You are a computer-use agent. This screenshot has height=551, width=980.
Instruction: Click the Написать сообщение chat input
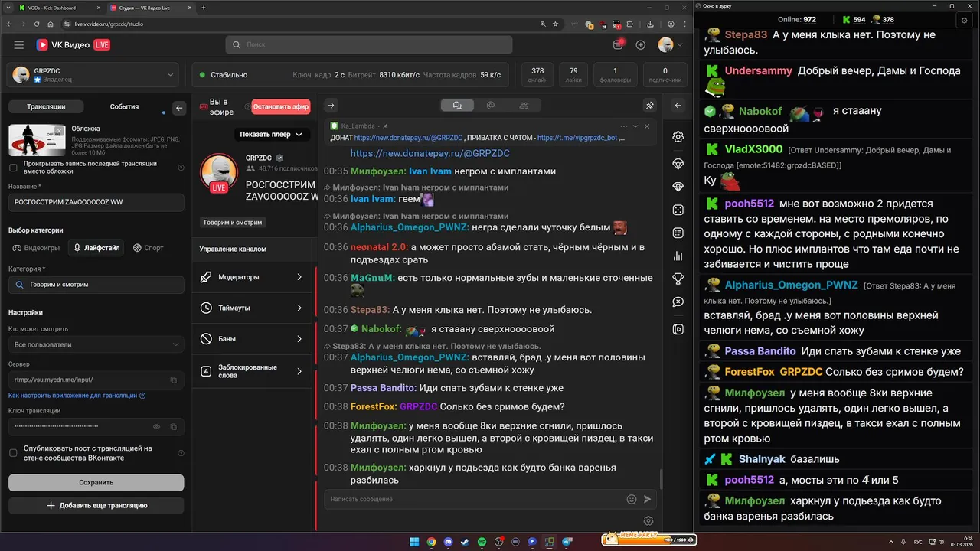click(475, 499)
